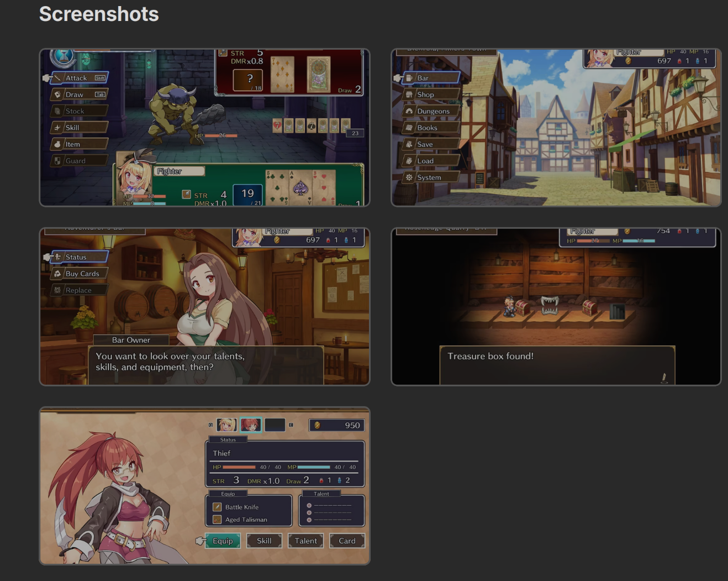Image resolution: width=728 pixels, height=581 pixels.
Task: Select the red-haired Thief portrait in party row
Action: click(x=250, y=425)
